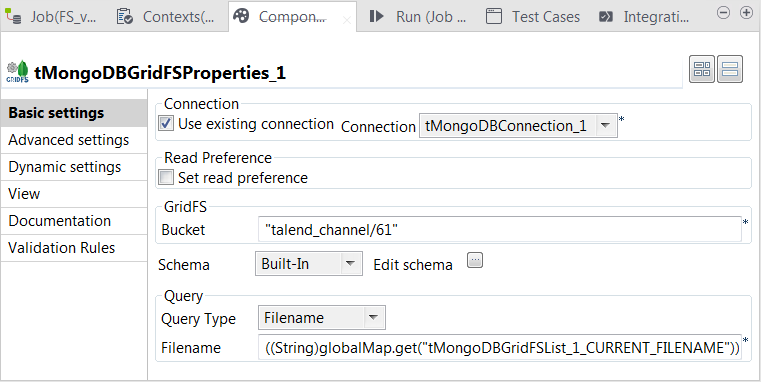
Task: Click the Test Cases window icon
Action: pyautogui.click(x=494, y=17)
